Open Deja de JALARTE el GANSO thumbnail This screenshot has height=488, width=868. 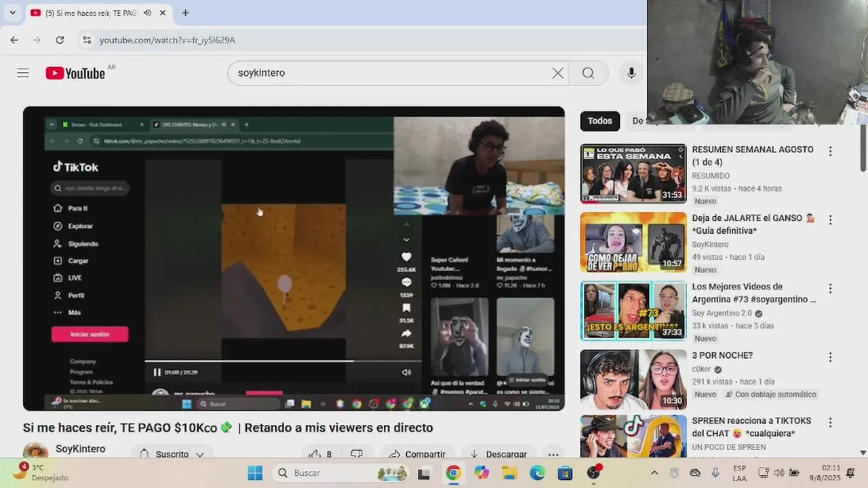point(633,242)
